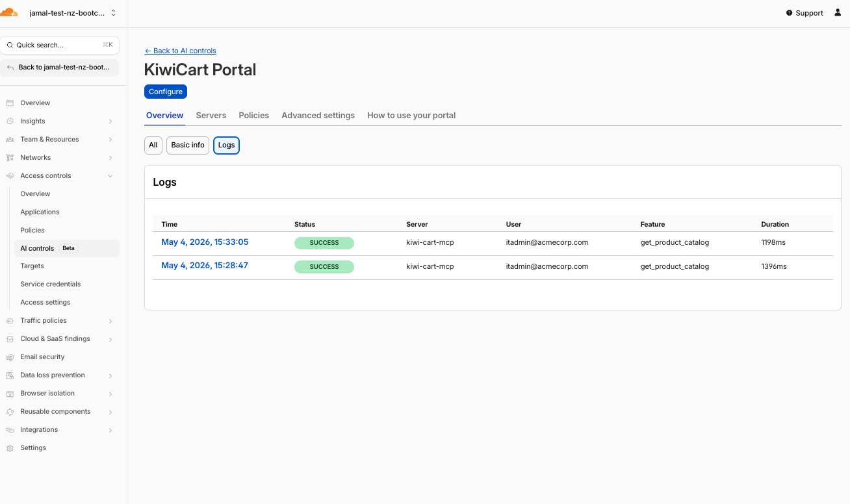Click the Settings gear icon

[10, 448]
